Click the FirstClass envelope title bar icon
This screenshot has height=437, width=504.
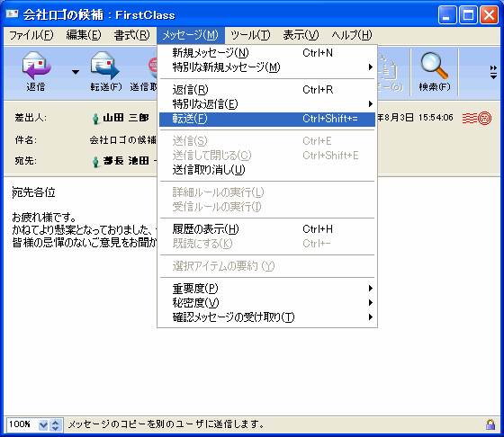pos(13,13)
